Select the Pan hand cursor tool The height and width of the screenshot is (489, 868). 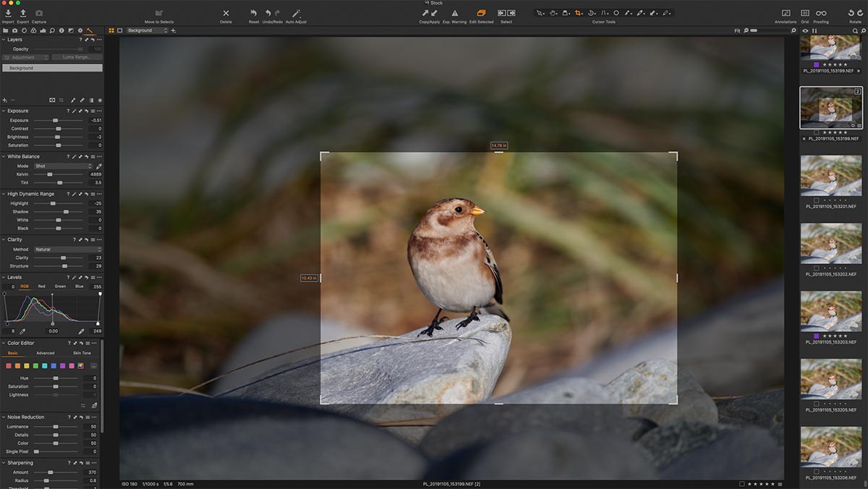pos(553,13)
